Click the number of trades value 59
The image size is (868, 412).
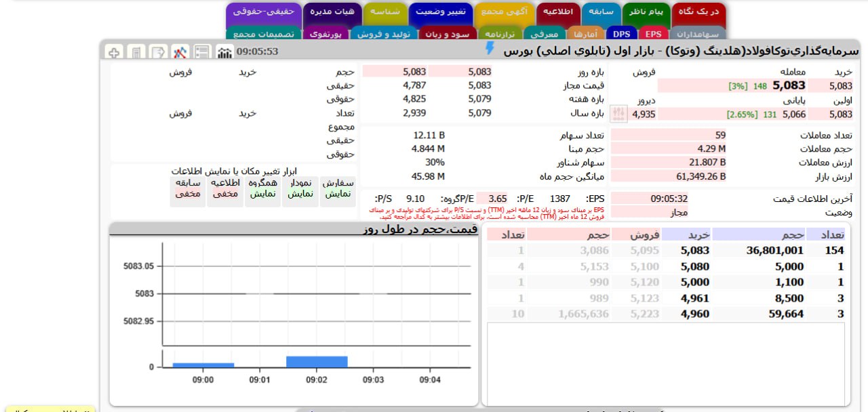point(720,135)
